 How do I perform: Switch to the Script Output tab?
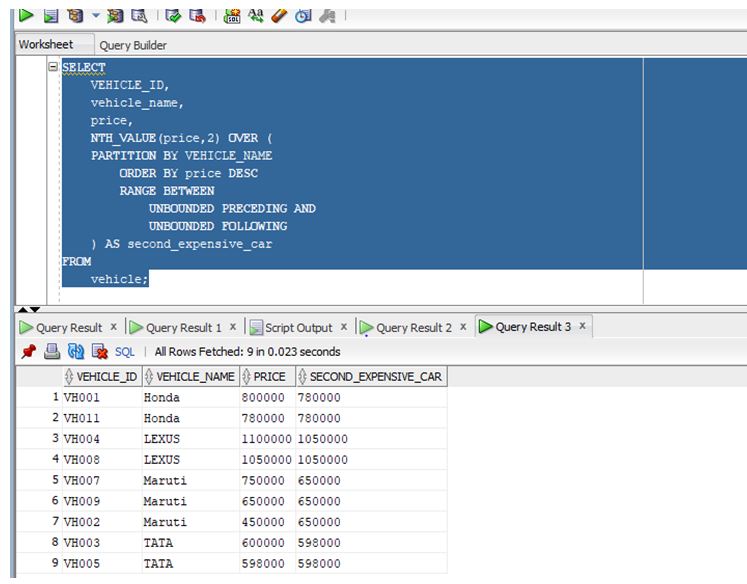coord(298,328)
